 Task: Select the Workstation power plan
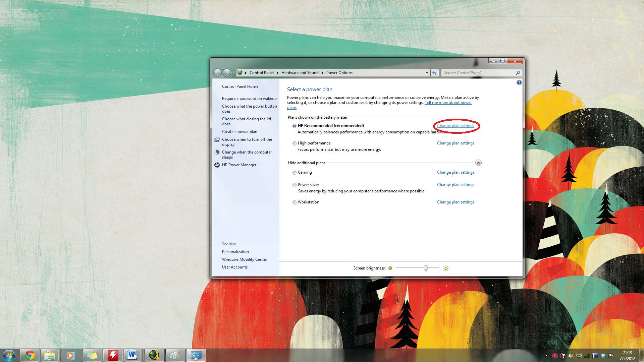(x=294, y=202)
